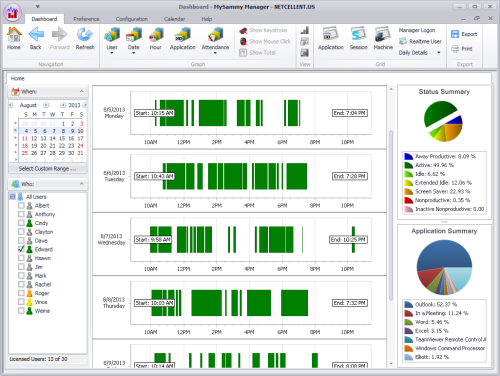The height and width of the screenshot is (376, 500).
Task: Enable the Rachel user checkbox
Action: click(x=21, y=284)
